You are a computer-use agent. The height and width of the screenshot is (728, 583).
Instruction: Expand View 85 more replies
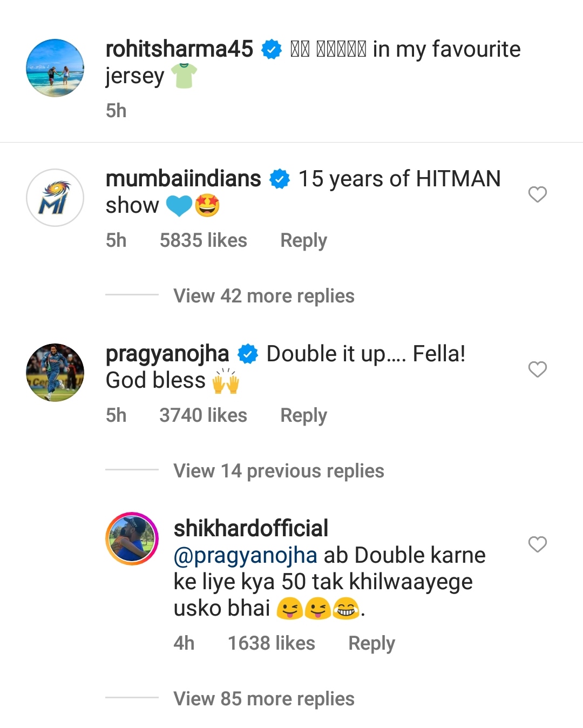(263, 699)
